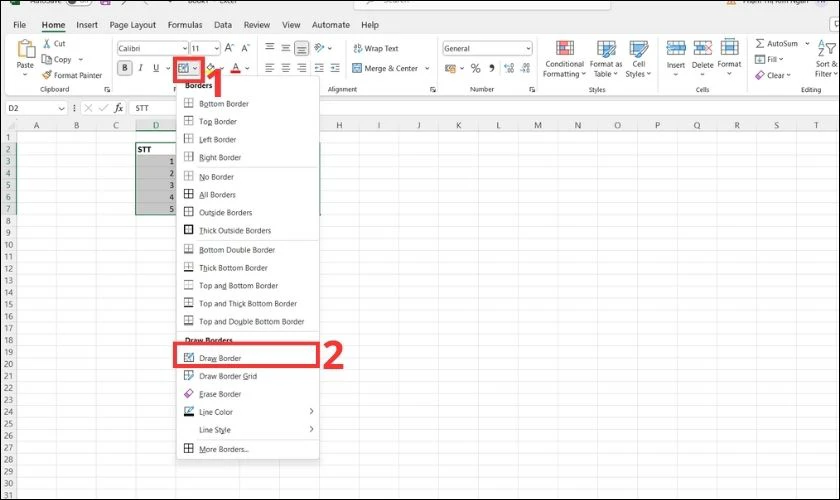
Task: Select column header H
Action: 339,125
